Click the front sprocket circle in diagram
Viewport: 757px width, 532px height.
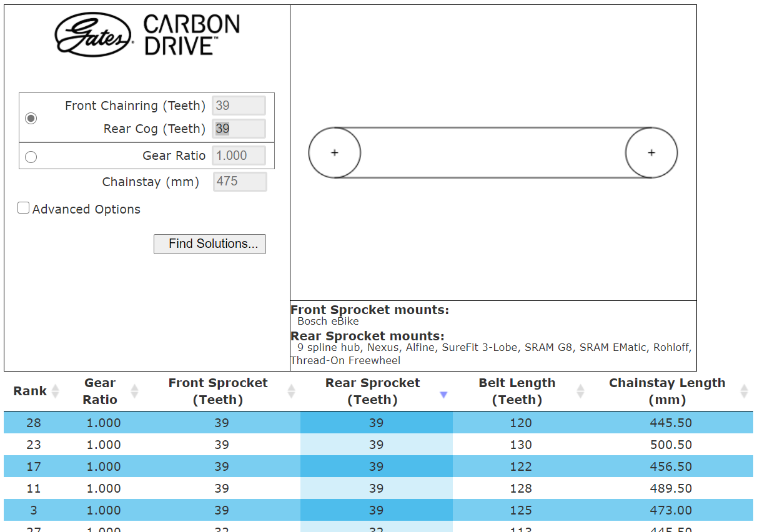tap(335, 153)
